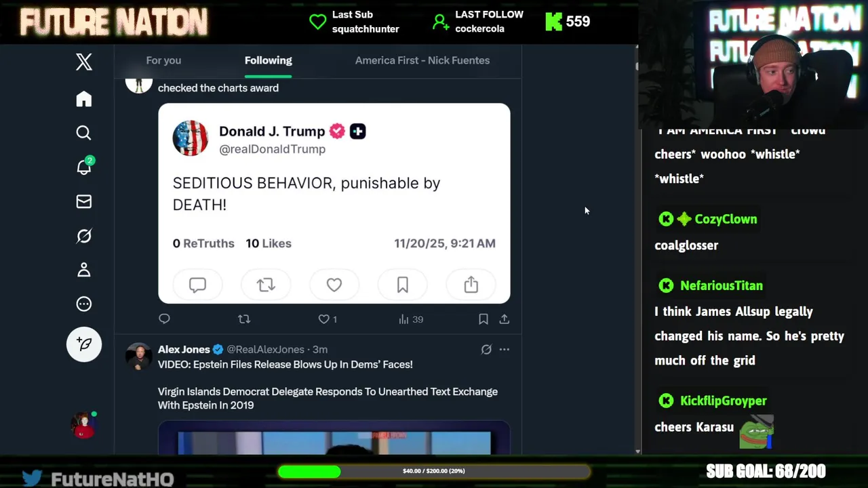Click the pink verified badge on Trump
Screen dimensions: 868x488
tap(337, 131)
